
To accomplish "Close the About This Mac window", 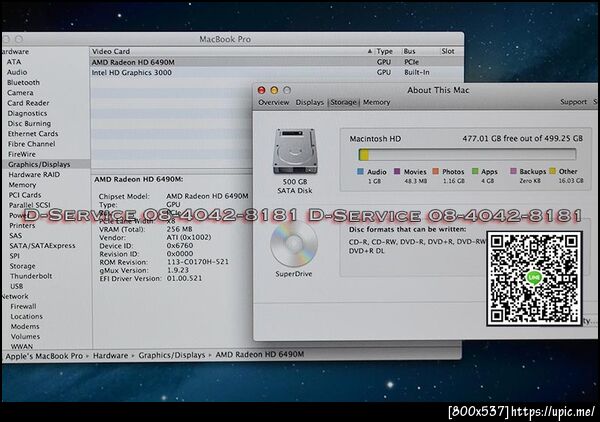I will (x=262, y=90).
